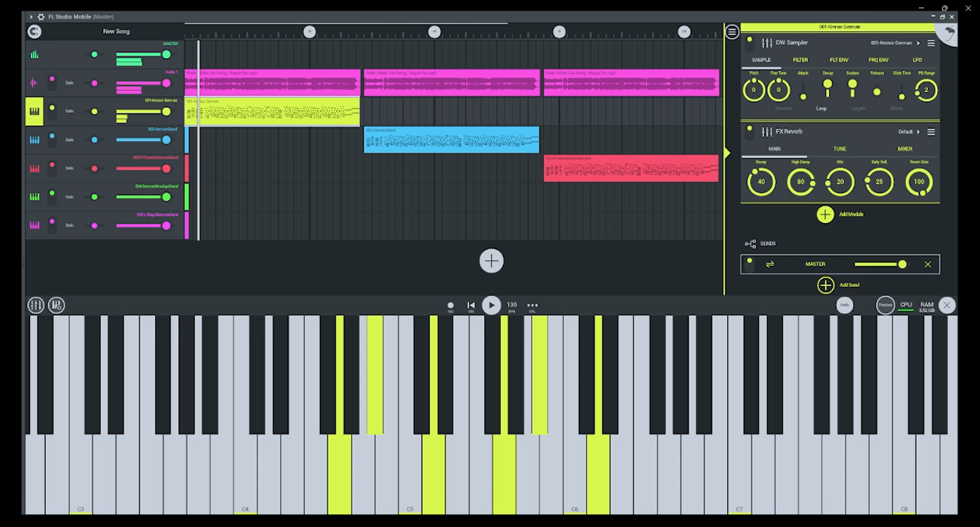Click the rewind to start button

[x=471, y=305]
